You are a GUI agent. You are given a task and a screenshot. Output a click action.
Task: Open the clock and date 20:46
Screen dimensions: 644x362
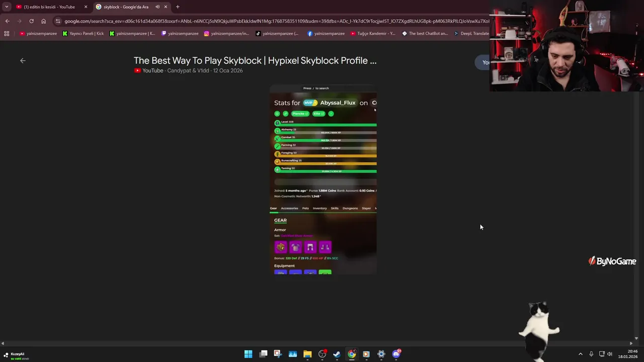click(629, 354)
